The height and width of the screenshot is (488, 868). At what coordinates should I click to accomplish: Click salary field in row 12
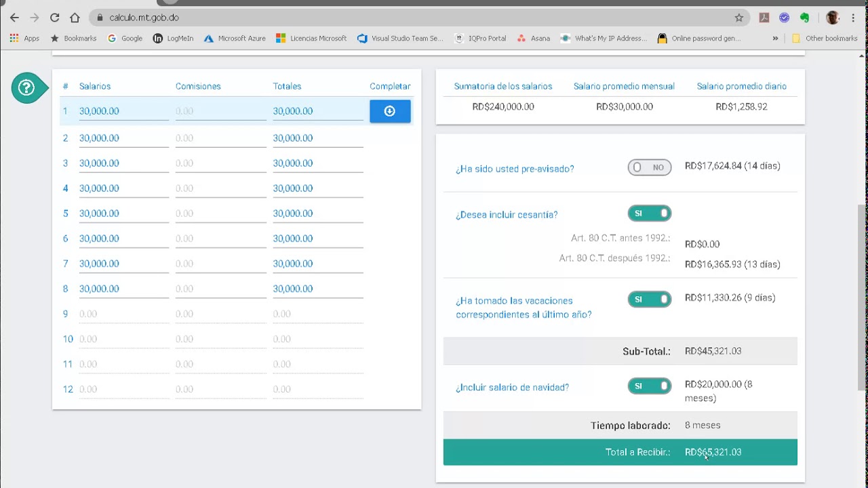tap(124, 389)
